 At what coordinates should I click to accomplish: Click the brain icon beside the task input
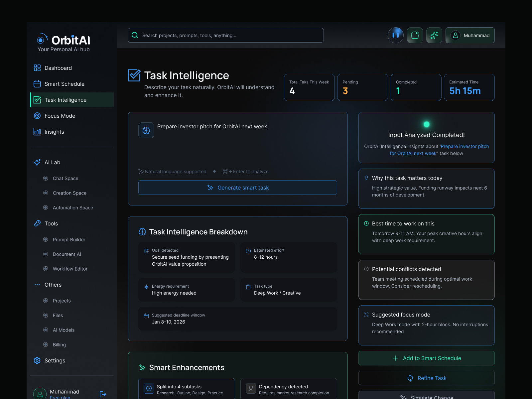point(146,130)
